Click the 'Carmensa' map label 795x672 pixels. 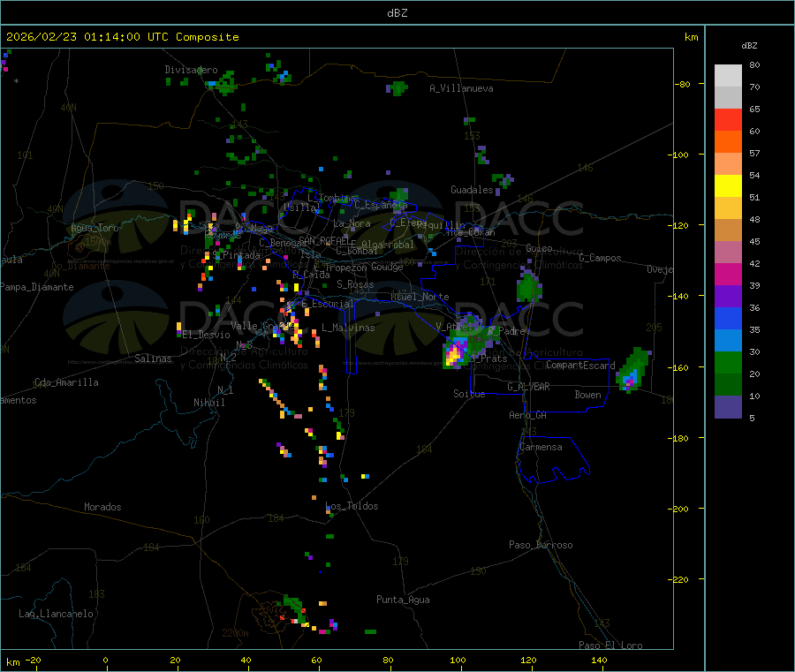tap(541, 447)
